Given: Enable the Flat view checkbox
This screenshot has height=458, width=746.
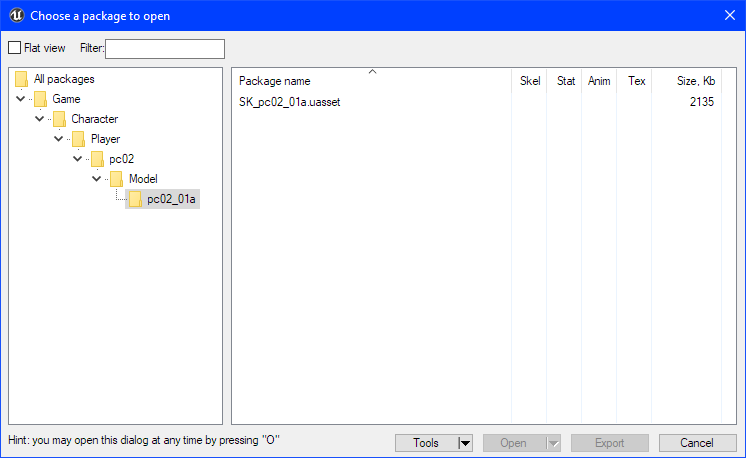Looking at the screenshot, I should tap(15, 48).
